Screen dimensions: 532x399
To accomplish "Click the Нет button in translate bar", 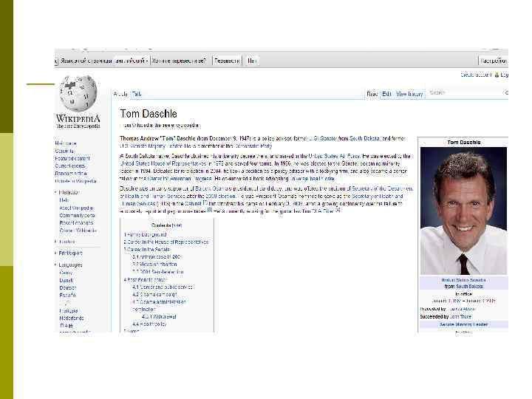I will [x=251, y=61].
